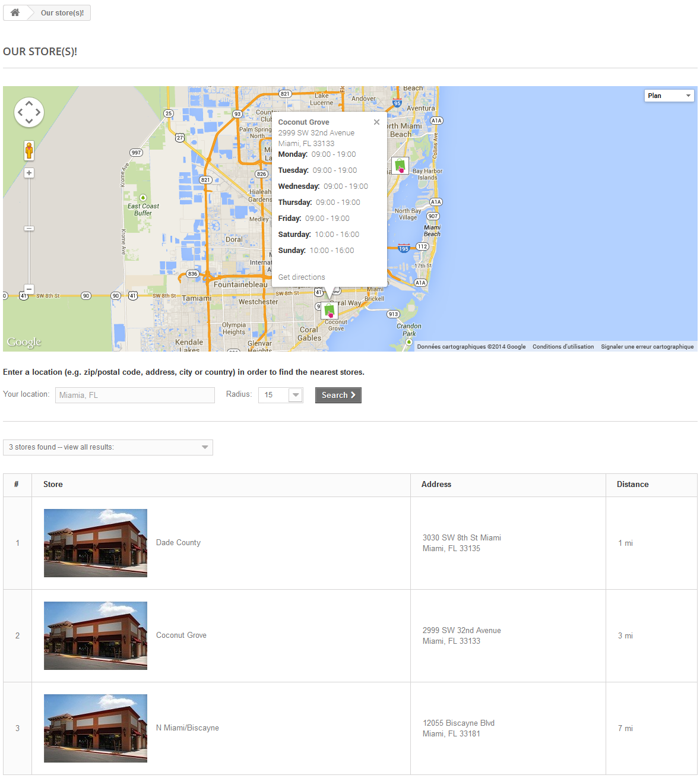Pan the map up with top arrow
The height and width of the screenshot is (778, 700).
[x=29, y=103]
